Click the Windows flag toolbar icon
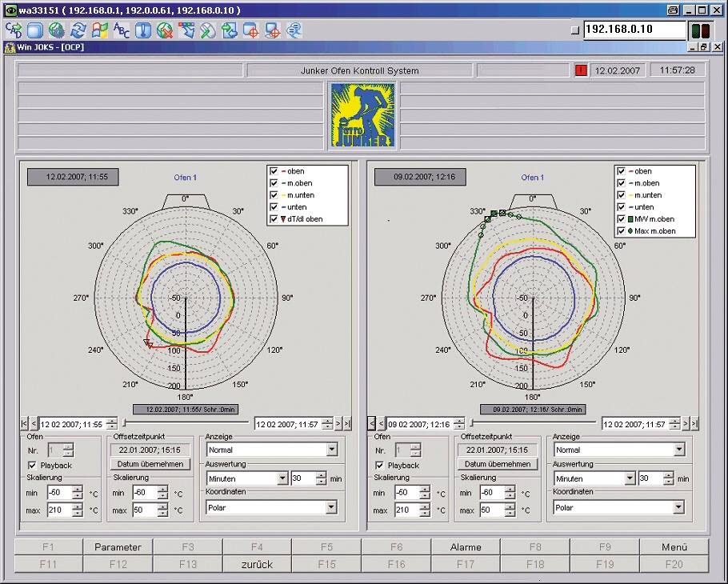This screenshot has height=584, width=728. coord(100,30)
